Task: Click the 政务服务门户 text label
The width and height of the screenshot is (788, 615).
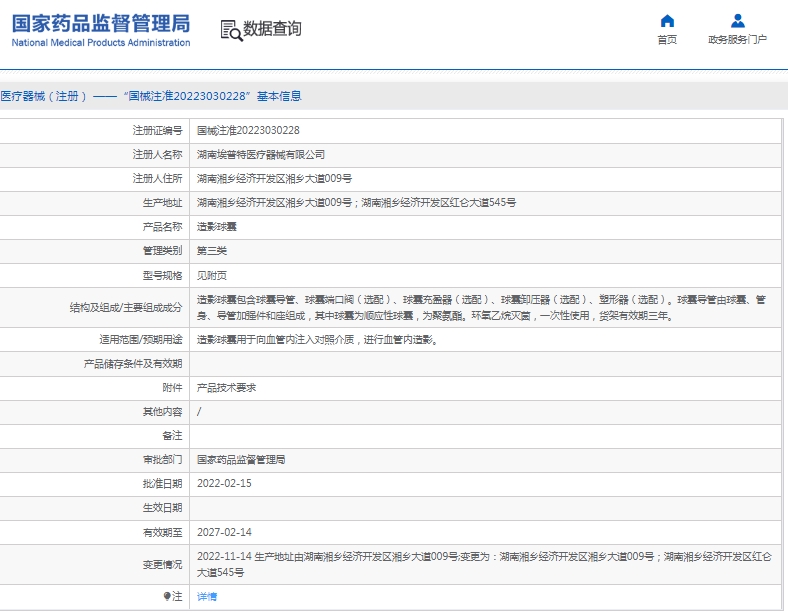Action: coord(737,40)
